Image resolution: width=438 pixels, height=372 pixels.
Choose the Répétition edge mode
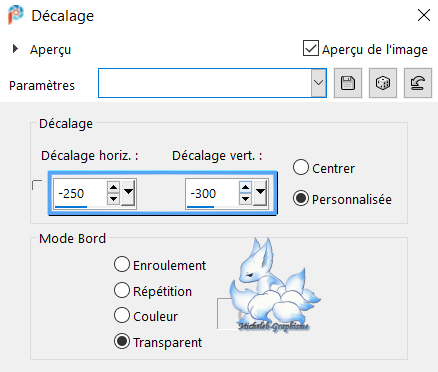coord(122,290)
